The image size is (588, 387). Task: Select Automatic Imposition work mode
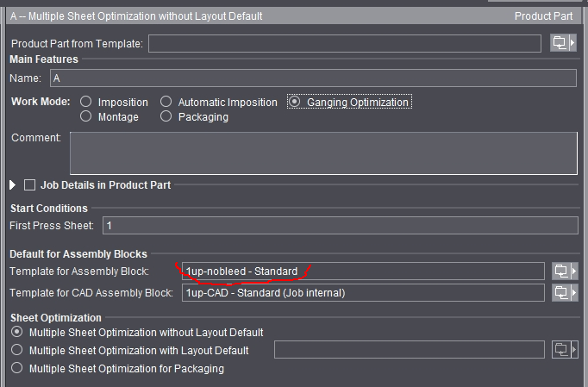[166, 102]
